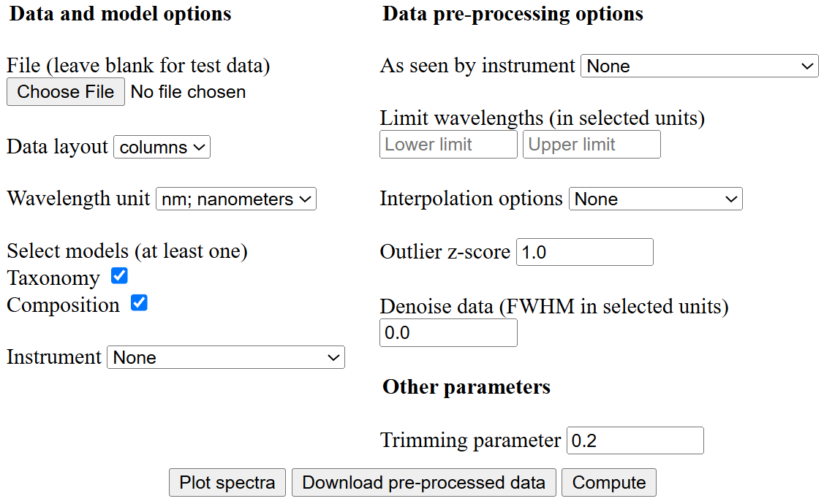Image resolution: width=824 pixels, height=504 pixels.
Task: Click the Taxonomy label text
Action: click(53, 278)
